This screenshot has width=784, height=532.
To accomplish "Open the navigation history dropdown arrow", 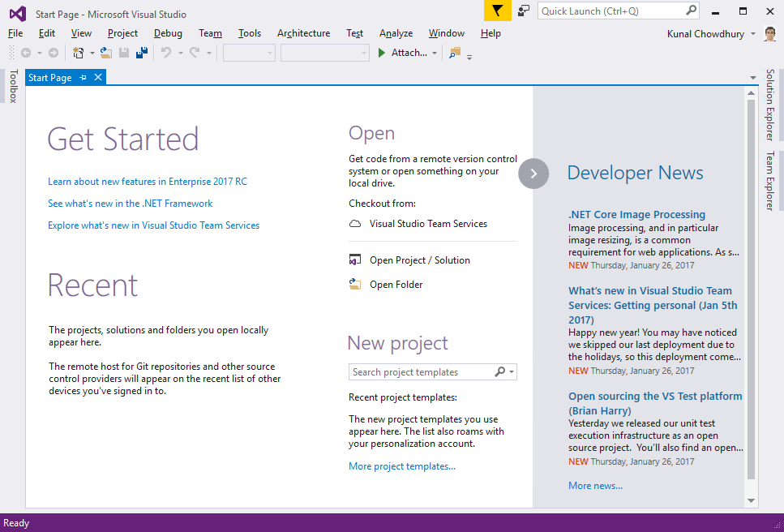I will click(x=39, y=53).
